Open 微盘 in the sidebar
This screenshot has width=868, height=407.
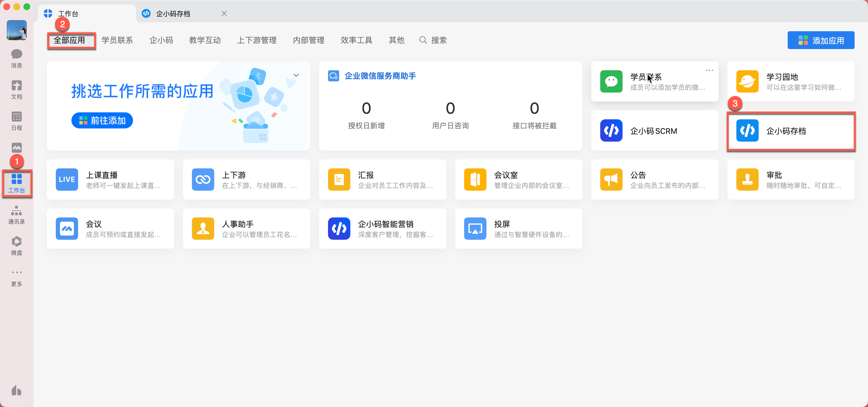coord(16,246)
